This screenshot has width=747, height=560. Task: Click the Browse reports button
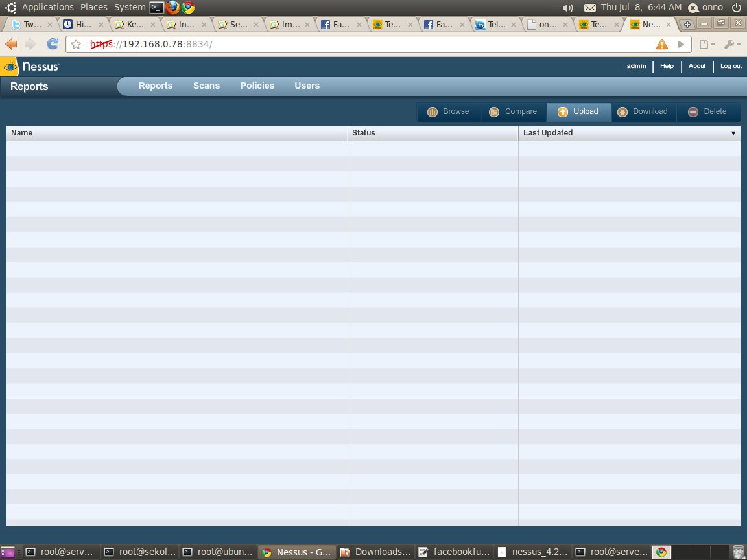pyautogui.click(x=449, y=112)
